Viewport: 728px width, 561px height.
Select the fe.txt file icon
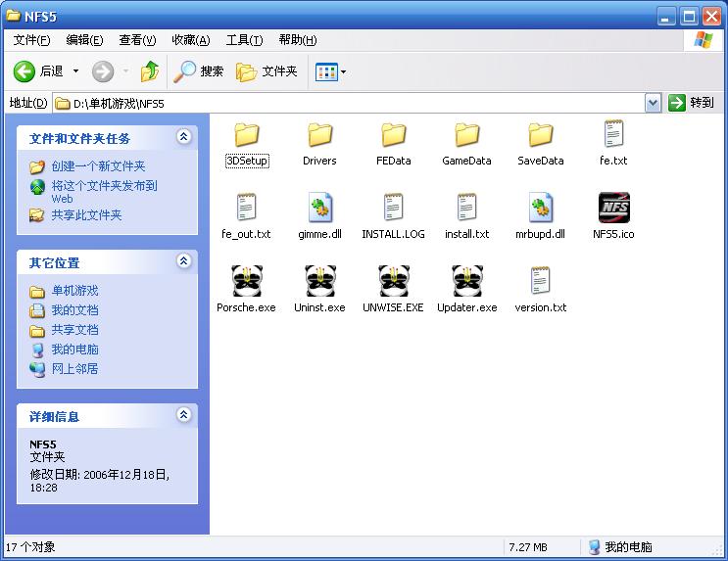pyautogui.click(x=613, y=133)
